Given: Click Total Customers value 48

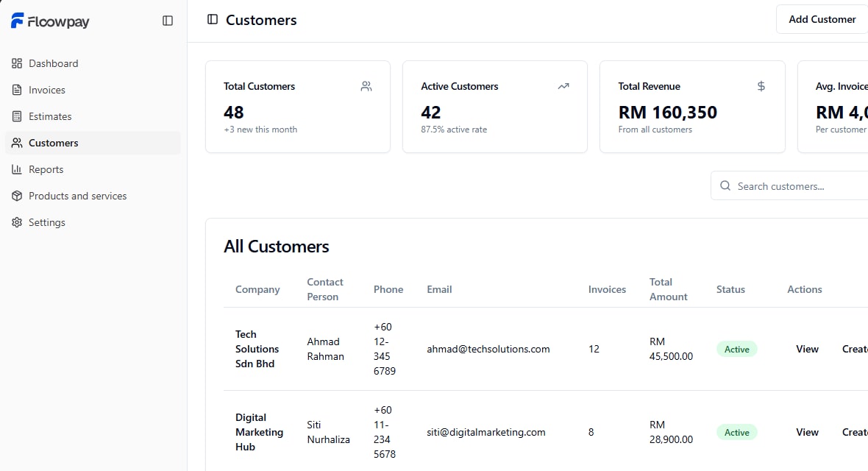Looking at the screenshot, I should (234, 113).
